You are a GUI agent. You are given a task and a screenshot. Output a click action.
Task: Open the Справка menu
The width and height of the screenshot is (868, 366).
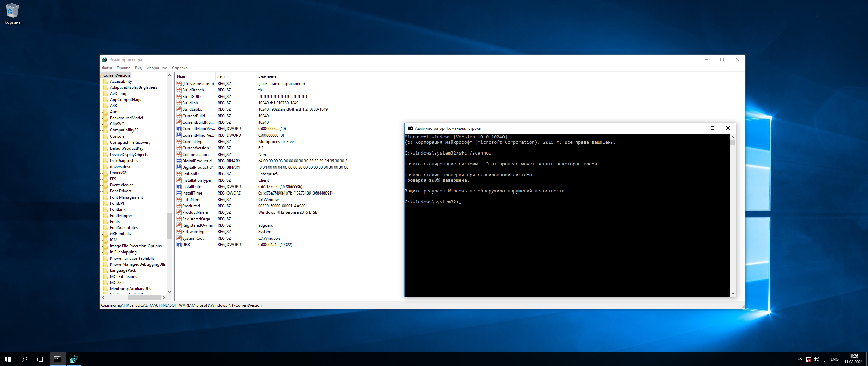tap(180, 68)
